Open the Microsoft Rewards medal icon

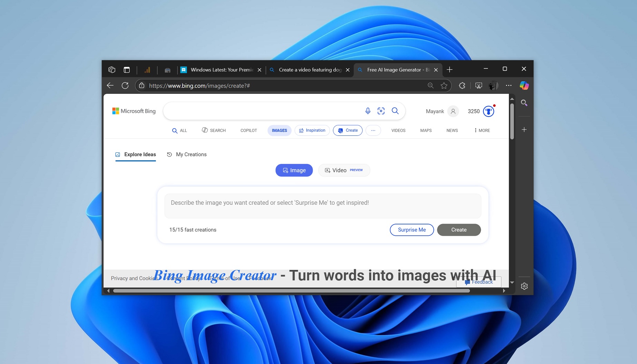point(488,111)
